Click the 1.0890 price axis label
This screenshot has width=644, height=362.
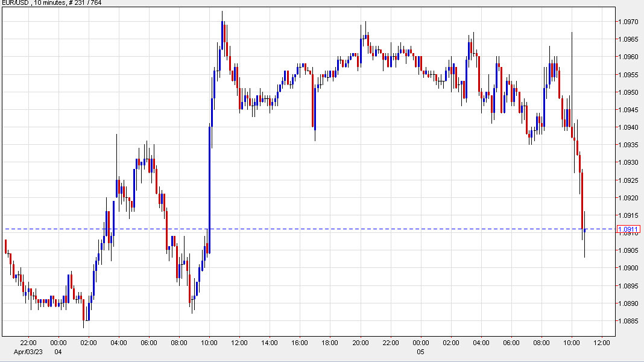628,303
